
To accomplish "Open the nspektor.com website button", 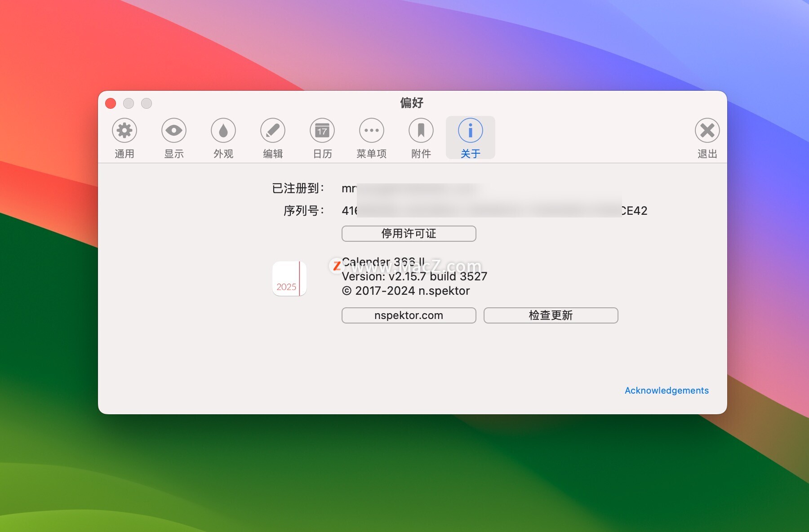I will pyautogui.click(x=409, y=315).
